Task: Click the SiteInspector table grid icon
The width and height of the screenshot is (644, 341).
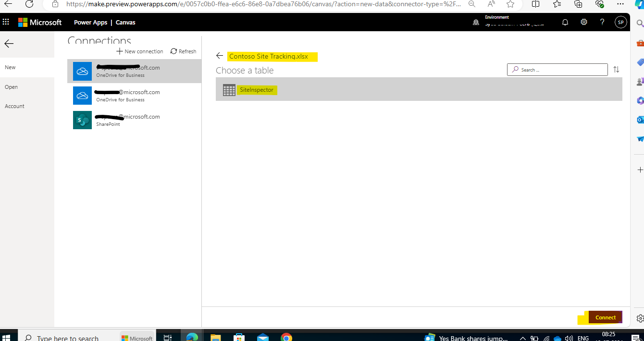Action: point(229,90)
